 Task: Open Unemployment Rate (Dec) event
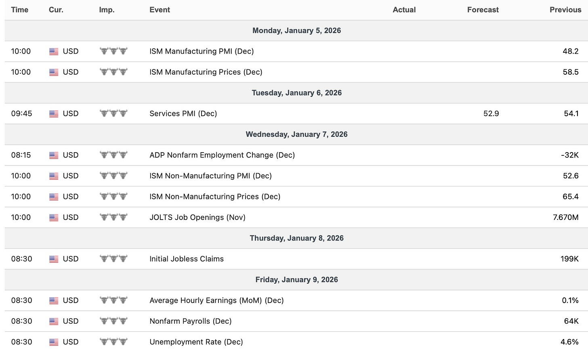coord(196,342)
